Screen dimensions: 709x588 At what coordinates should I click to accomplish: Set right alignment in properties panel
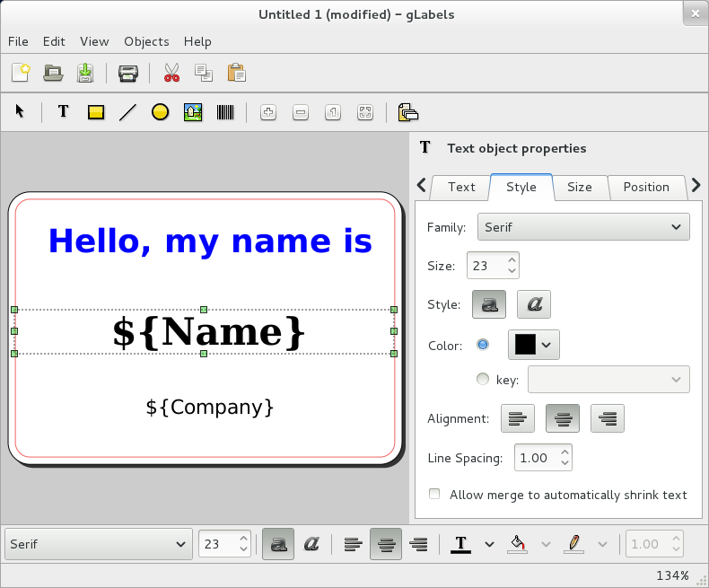[x=608, y=418]
